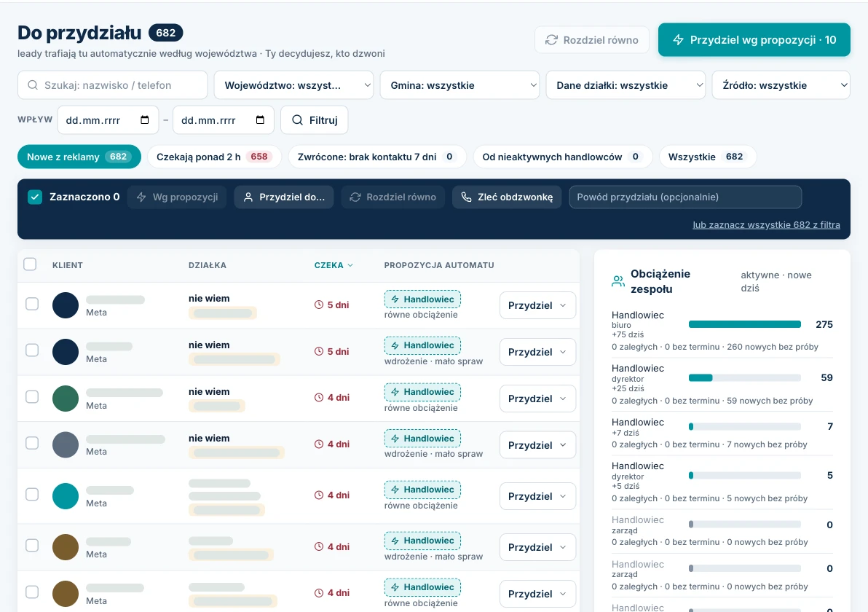This screenshot has width=868, height=612.
Task: Select the Nowe z reklamy tab
Action: (79, 157)
